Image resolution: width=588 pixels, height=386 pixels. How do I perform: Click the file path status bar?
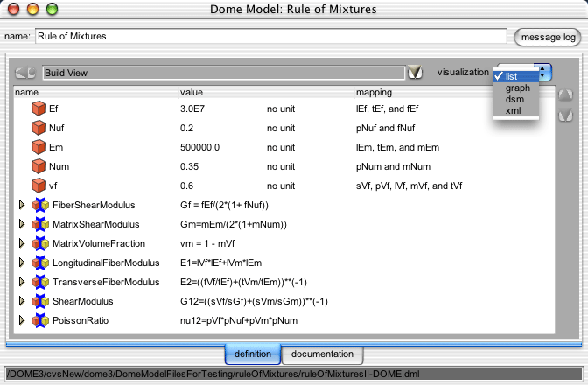tap(294, 374)
